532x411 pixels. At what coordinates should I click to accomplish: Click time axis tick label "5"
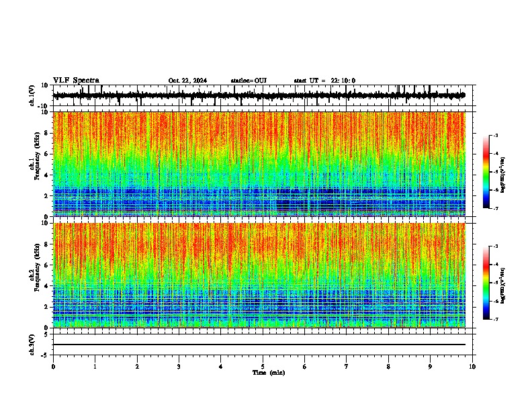pyautogui.click(x=263, y=367)
